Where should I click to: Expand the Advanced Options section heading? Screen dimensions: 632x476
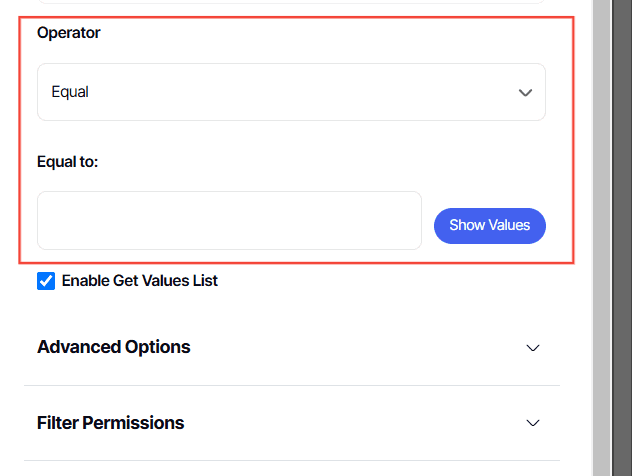[x=114, y=348]
